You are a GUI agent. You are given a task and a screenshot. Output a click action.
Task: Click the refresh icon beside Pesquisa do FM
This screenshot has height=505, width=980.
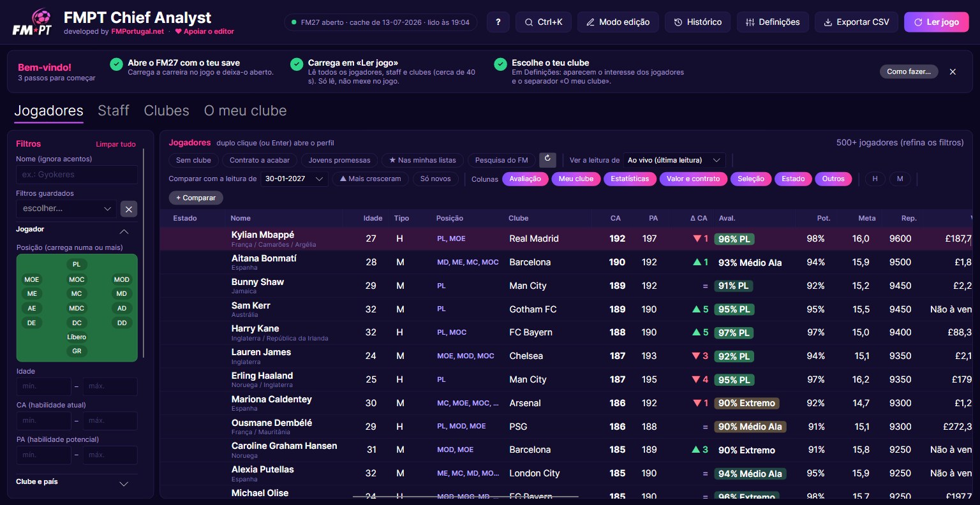[x=547, y=159]
